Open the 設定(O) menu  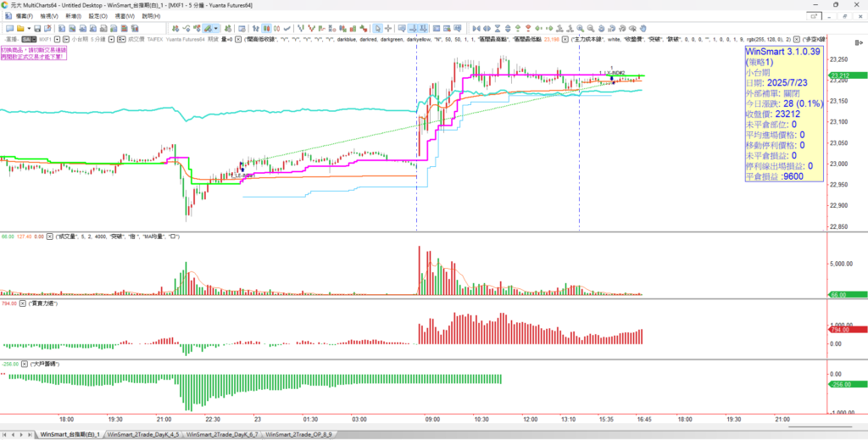(x=98, y=16)
